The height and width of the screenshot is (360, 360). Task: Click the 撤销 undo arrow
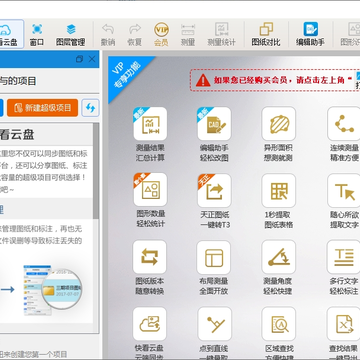[108, 34]
